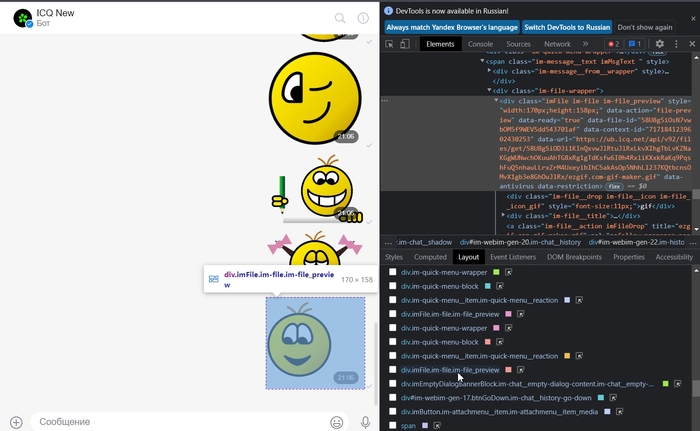Check the cyan-swatch div.im-quick-menu-block overlay box
This screenshot has width=700, height=431.
pos(392,286)
